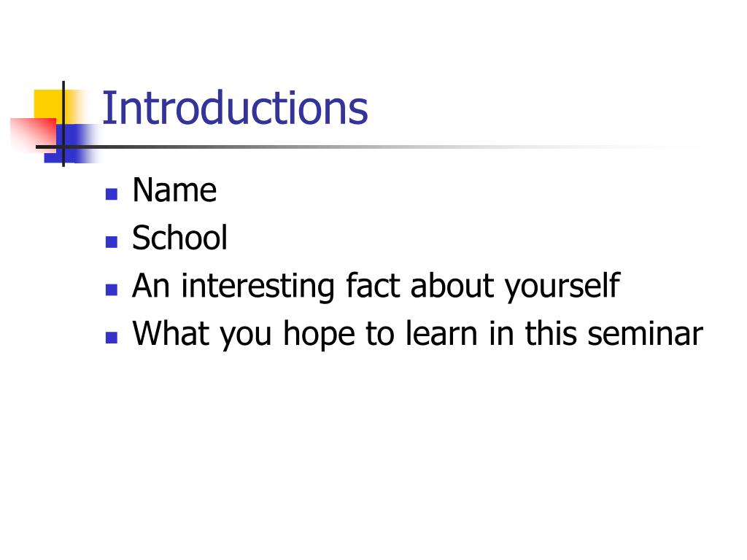Click the blue square in title decoration
The image size is (747, 560).
71,143
